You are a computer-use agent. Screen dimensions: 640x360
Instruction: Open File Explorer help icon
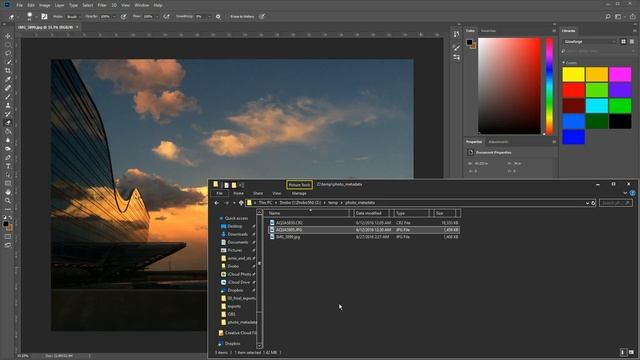(632, 193)
